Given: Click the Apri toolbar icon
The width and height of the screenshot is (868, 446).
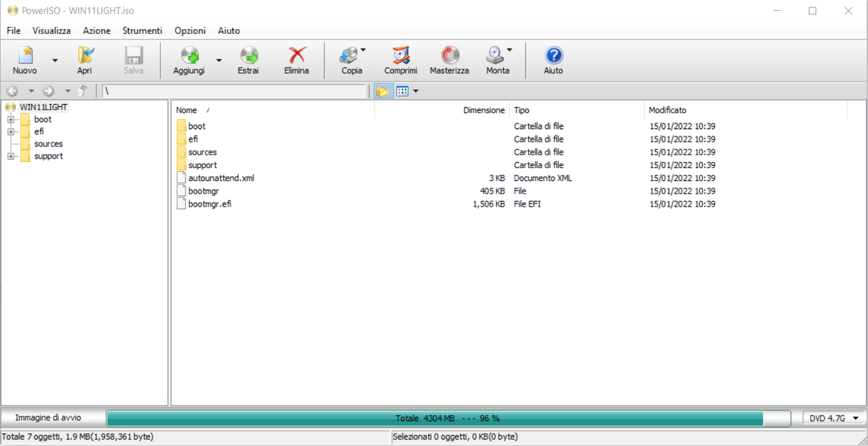Looking at the screenshot, I should coord(85,56).
